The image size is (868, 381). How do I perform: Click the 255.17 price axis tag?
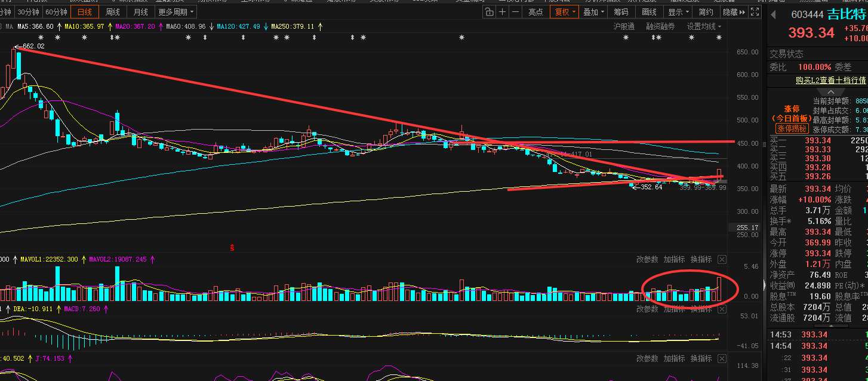click(x=747, y=228)
